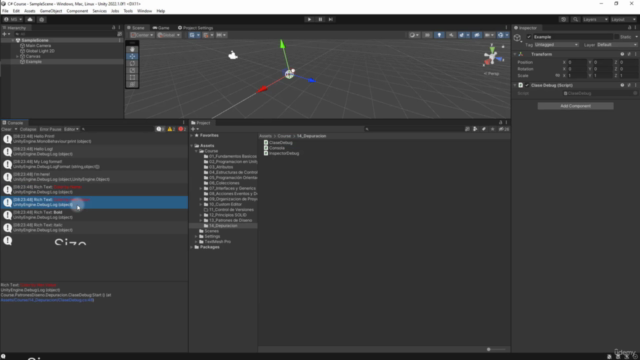This screenshot has width=640, height=360.
Task: Open the ClaseDebug.cs stack trace link
Action: [x=47, y=300]
